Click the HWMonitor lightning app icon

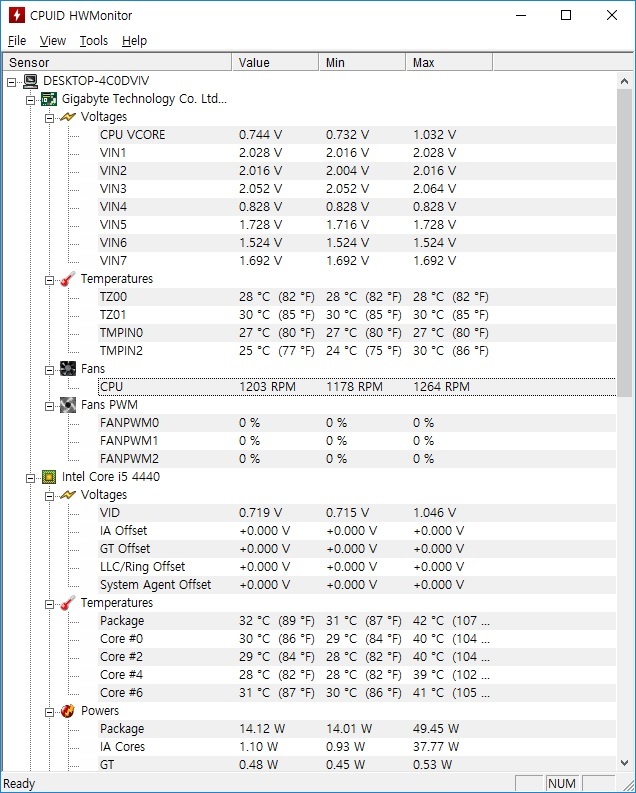tap(16, 15)
